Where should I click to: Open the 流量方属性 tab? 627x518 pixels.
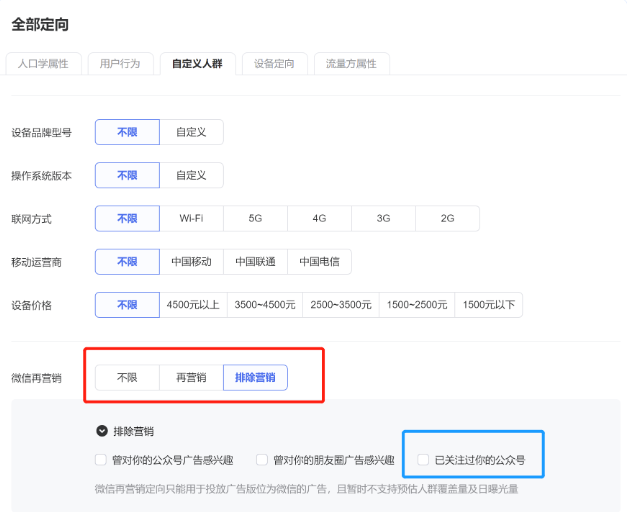point(351,64)
